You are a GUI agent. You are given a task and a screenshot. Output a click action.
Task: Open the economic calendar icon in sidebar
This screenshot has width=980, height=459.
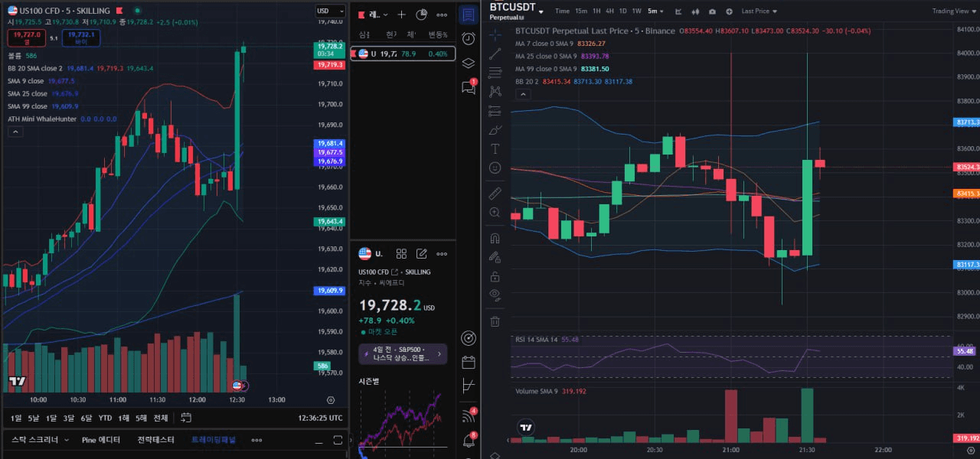469,362
